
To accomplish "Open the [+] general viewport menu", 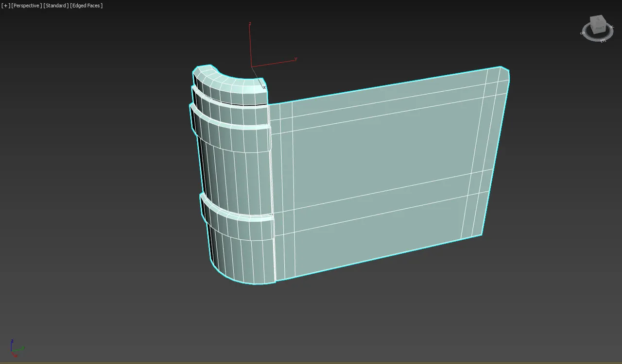I will pos(5,5).
